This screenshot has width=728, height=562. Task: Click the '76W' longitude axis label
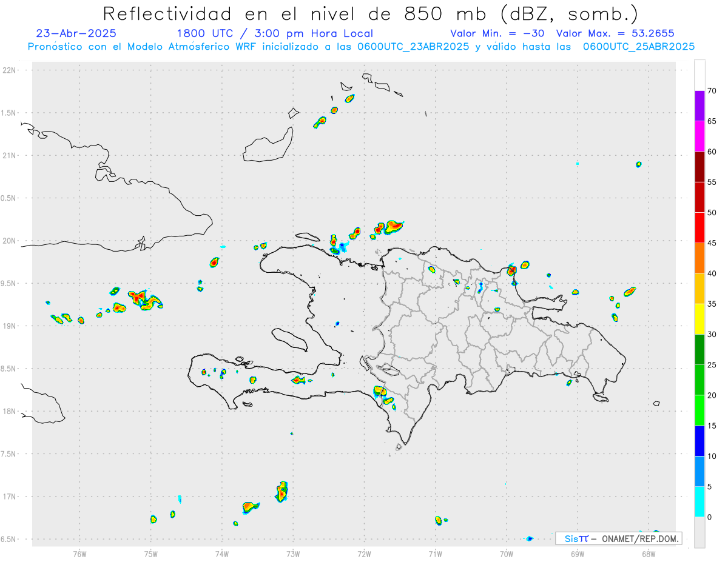79,553
